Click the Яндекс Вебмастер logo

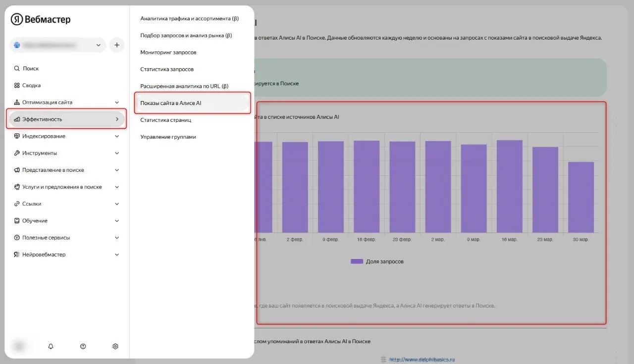pyautogui.click(x=41, y=19)
